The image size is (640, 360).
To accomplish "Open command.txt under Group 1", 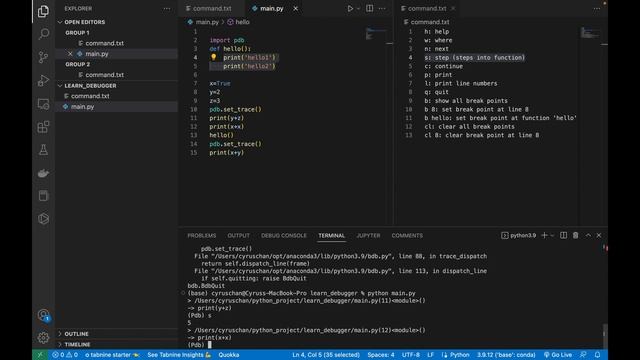I will coord(104,43).
